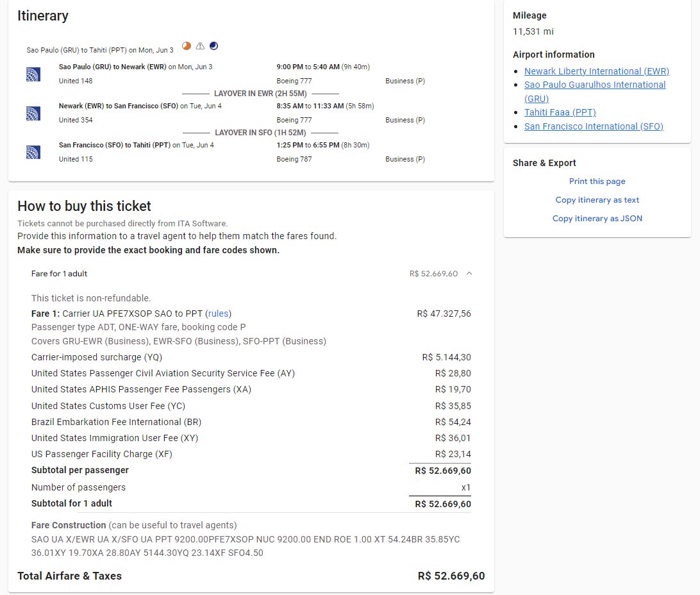Select the United 148 flight number text

[x=76, y=81]
